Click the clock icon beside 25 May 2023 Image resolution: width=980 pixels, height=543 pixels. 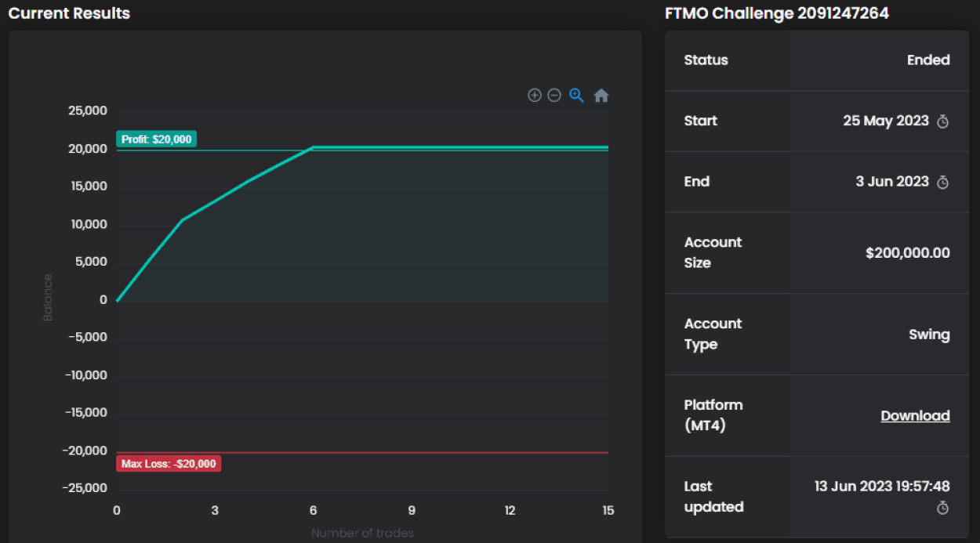click(x=943, y=121)
